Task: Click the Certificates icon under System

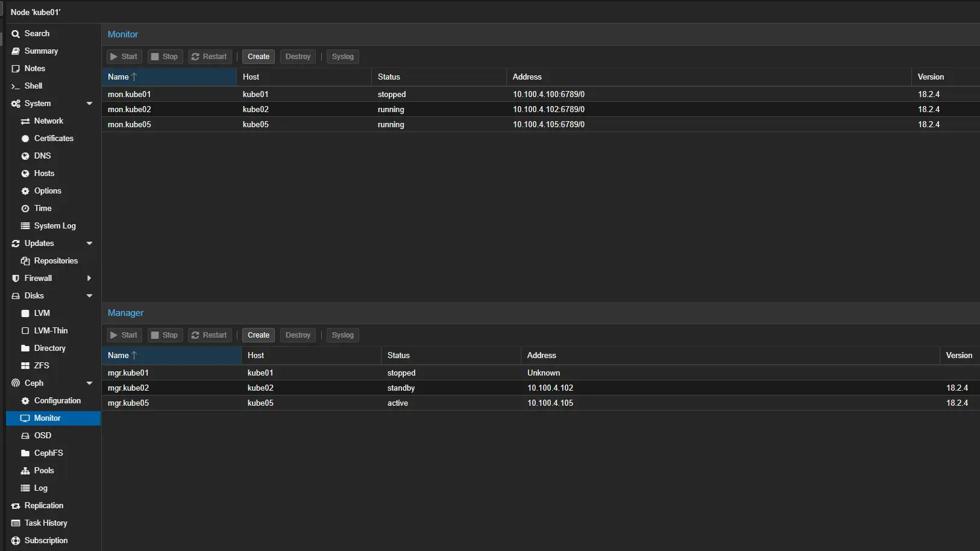Action: [x=25, y=139]
